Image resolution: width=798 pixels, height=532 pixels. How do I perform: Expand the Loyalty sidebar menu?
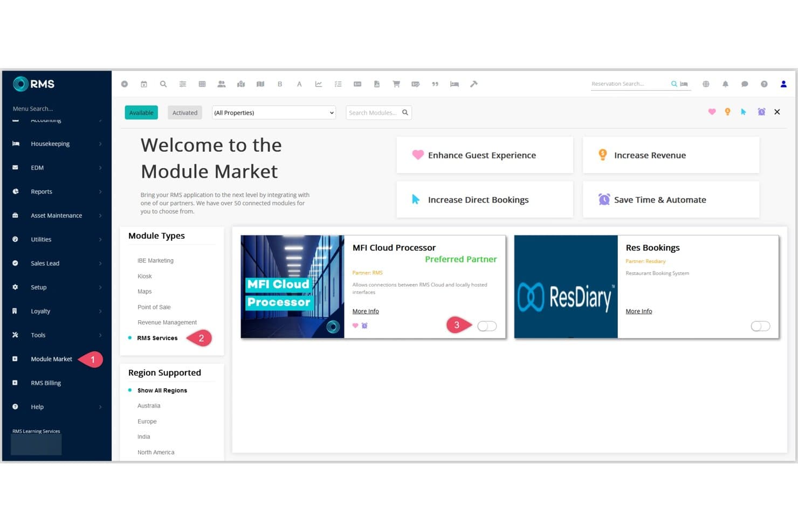[x=57, y=312]
